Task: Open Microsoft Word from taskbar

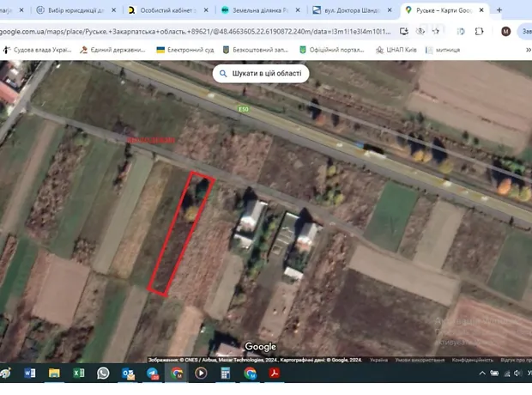Action: pyautogui.click(x=29, y=374)
